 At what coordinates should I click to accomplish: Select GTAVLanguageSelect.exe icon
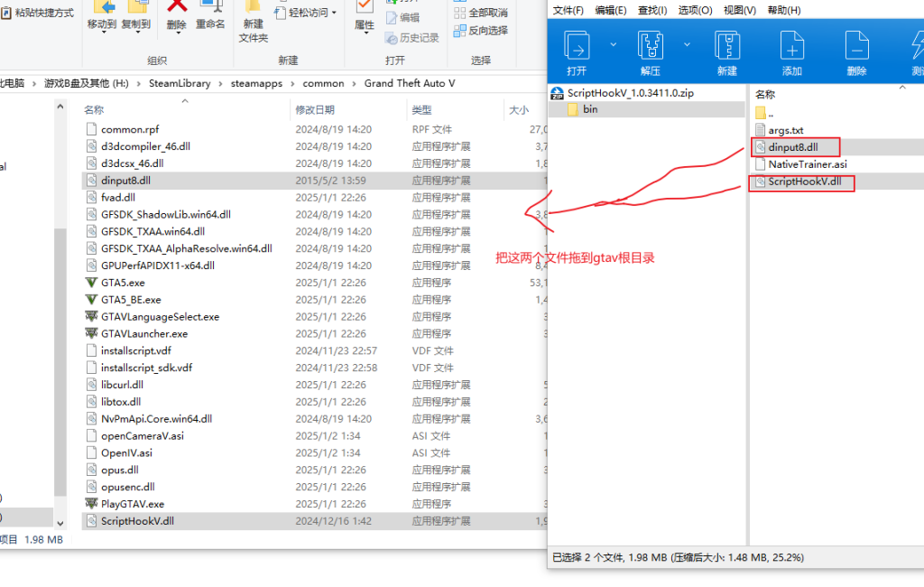click(x=91, y=317)
